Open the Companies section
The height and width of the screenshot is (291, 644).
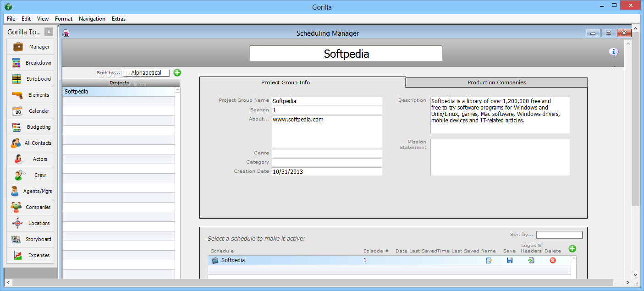coord(30,207)
